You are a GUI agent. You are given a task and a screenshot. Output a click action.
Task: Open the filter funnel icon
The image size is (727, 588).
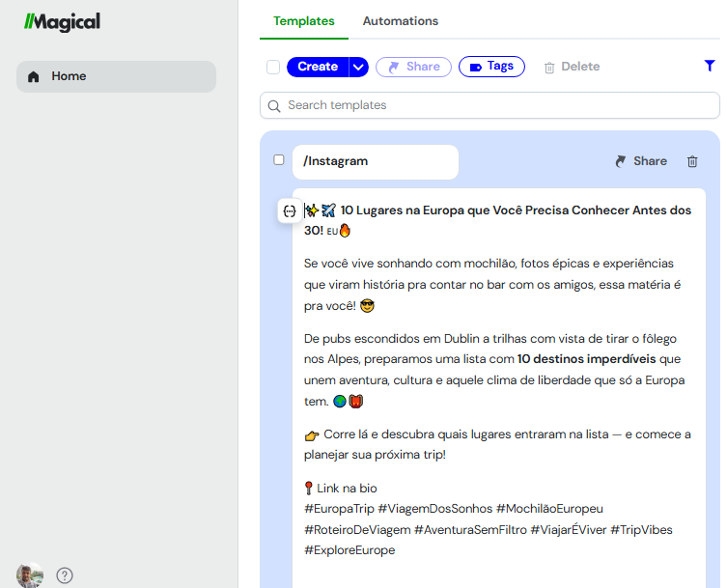tap(710, 66)
